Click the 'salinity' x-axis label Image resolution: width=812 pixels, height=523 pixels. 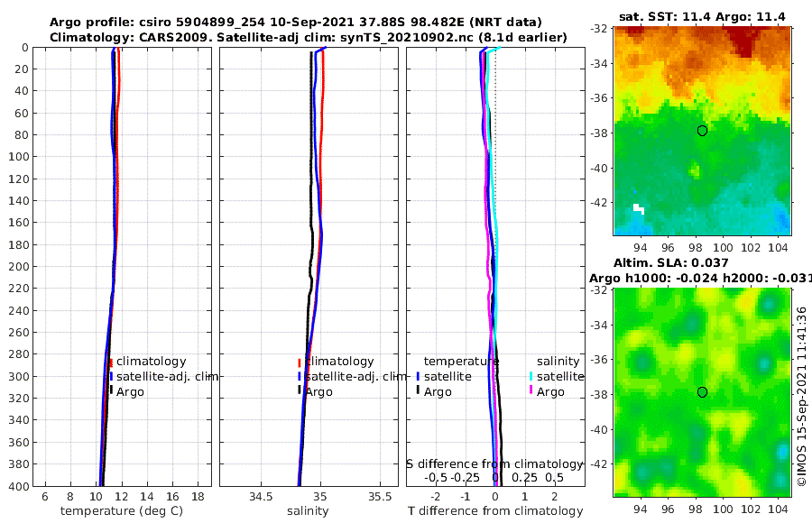(x=308, y=511)
